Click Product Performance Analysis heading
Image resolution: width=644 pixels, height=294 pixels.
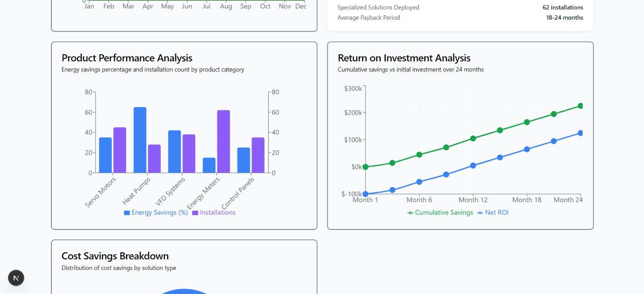127,58
